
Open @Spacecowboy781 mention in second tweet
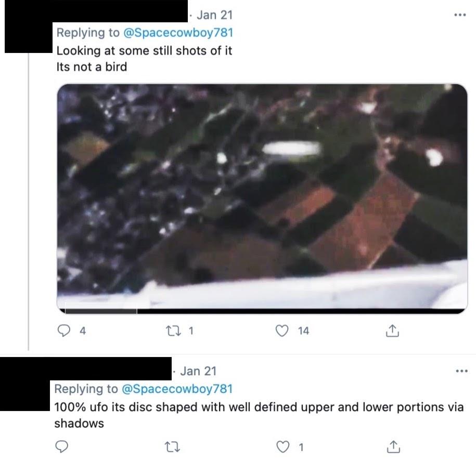click(x=177, y=389)
